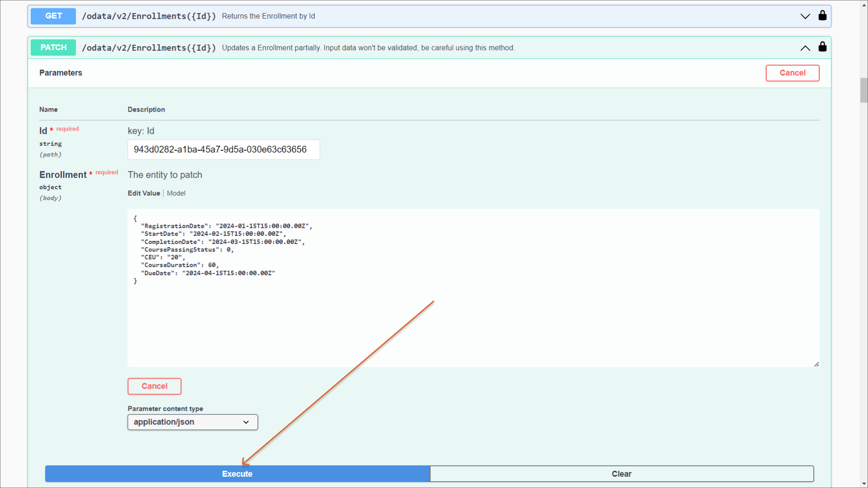
Task: Open the Parameter content type dropdown
Action: click(193, 422)
